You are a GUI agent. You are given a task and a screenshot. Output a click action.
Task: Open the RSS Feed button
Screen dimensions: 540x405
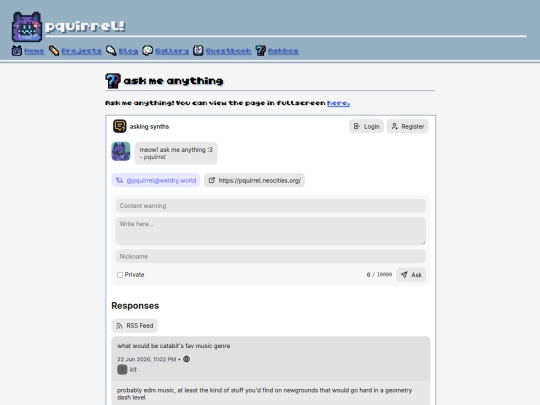tap(135, 326)
